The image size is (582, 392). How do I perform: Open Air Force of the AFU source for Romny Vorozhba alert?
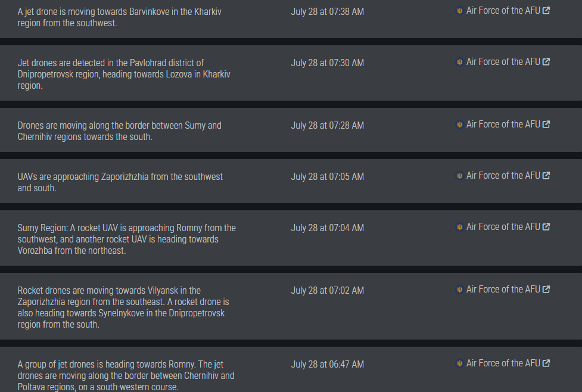[x=503, y=227]
